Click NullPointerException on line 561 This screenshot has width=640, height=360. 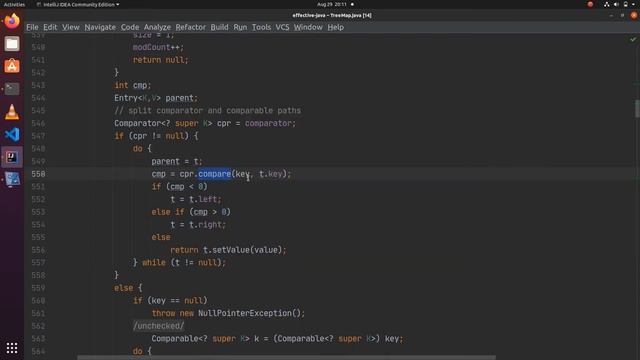click(245, 313)
